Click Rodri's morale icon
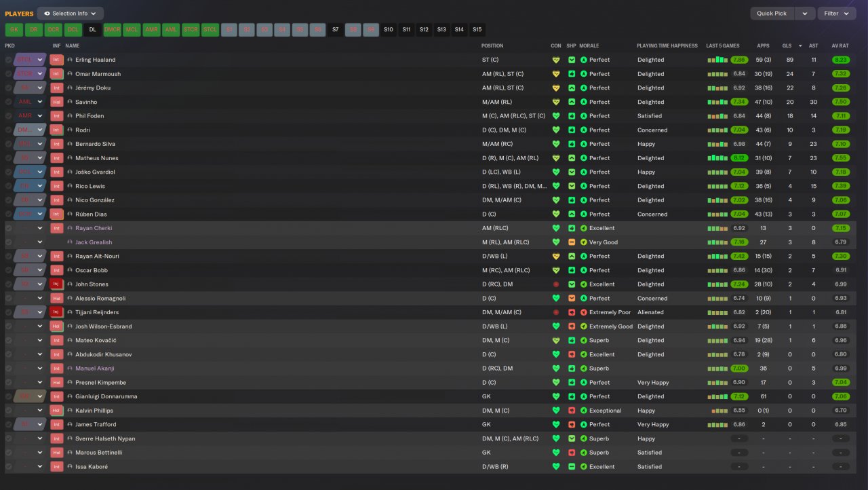 (584, 130)
